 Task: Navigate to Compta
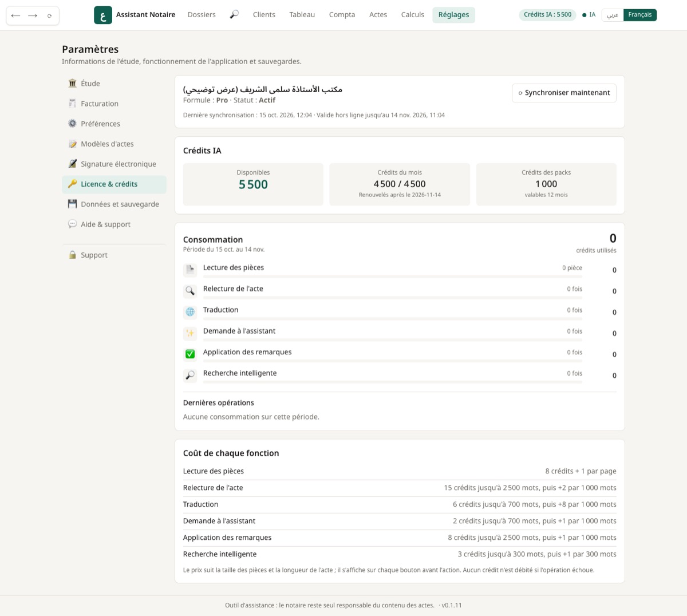coord(342,15)
